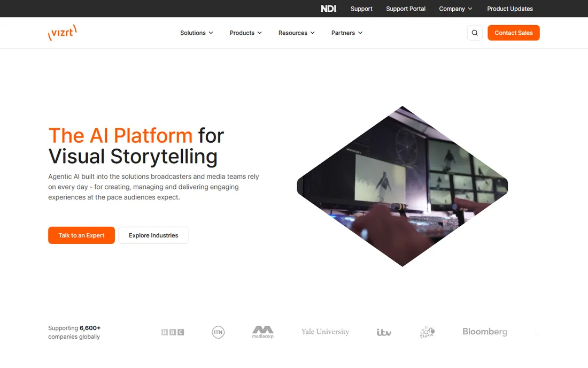588x368 pixels.
Task: Click the Tour de France logo
Action: [427, 332]
